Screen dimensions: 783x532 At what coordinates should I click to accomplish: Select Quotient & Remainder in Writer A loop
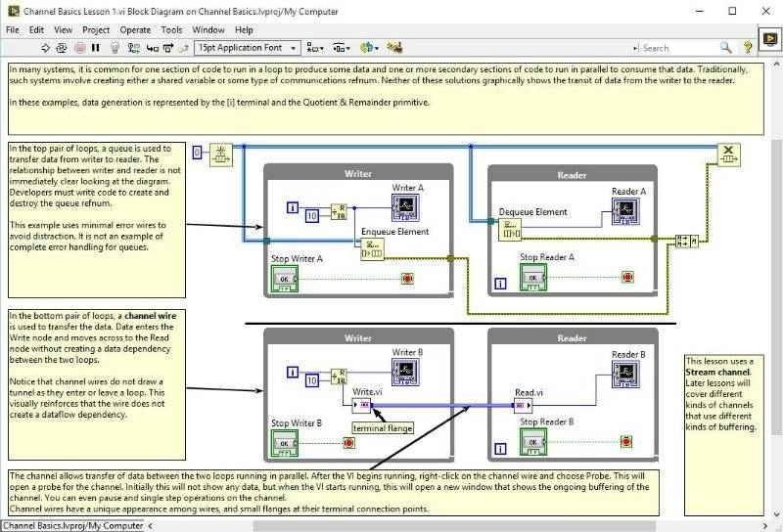click(339, 211)
